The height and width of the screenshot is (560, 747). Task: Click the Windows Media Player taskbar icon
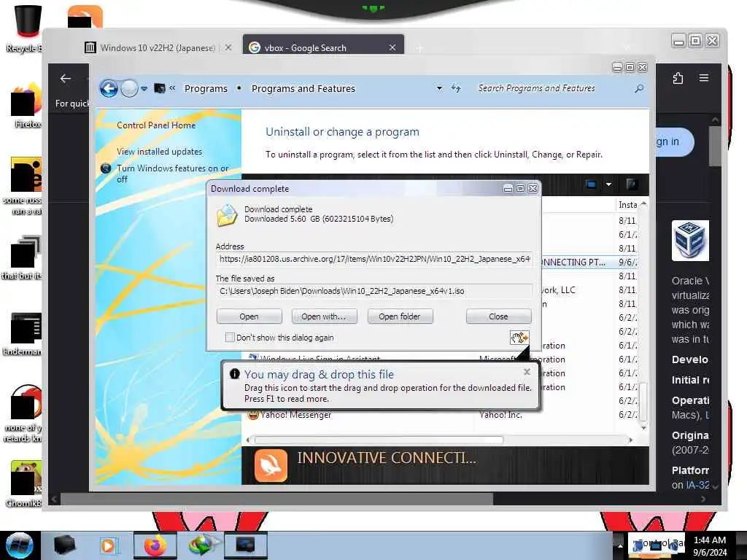click(x=108, y=545)
